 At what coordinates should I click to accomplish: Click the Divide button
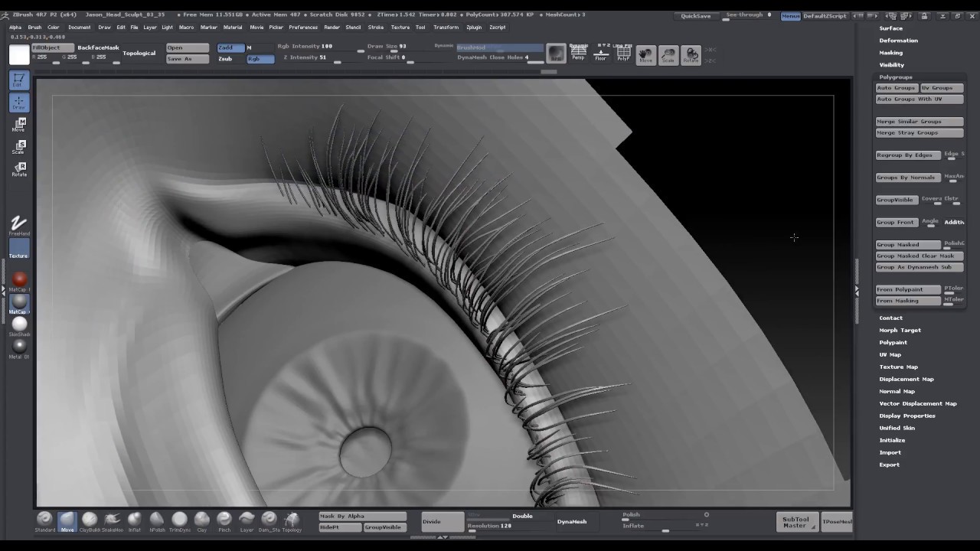443,522
